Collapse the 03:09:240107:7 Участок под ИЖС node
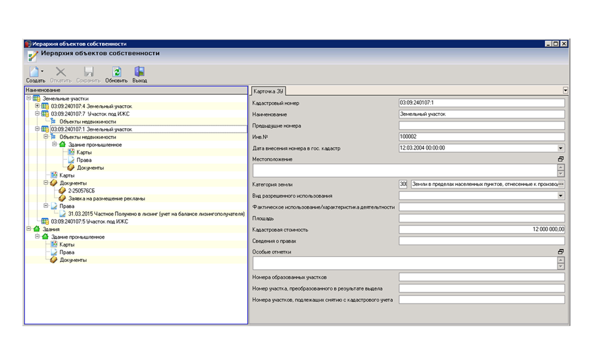This screenshot has width=592, height=364. pos(37,114)
